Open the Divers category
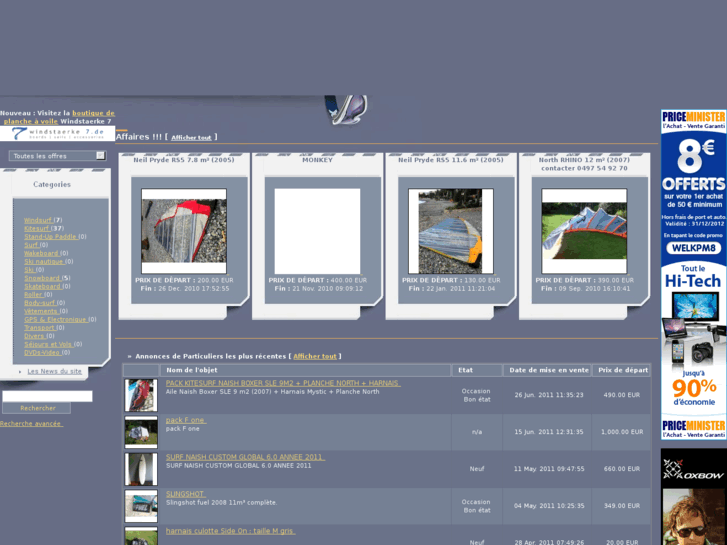This screenshot has width=727, height=545. coord(35,336)
